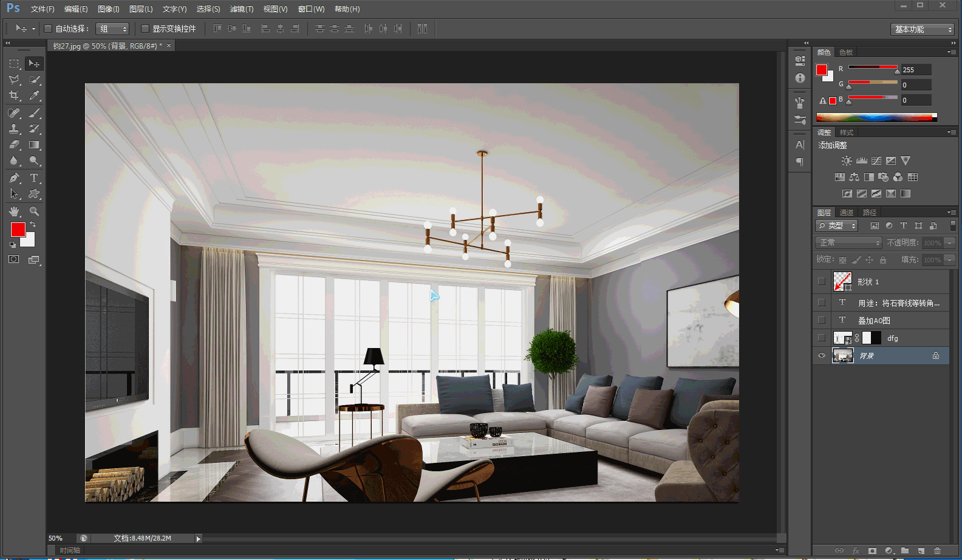The image size is (962, 560).
Task: Open the 填充 percentage dropdown arrow
Action: click(x=950, y=259)
